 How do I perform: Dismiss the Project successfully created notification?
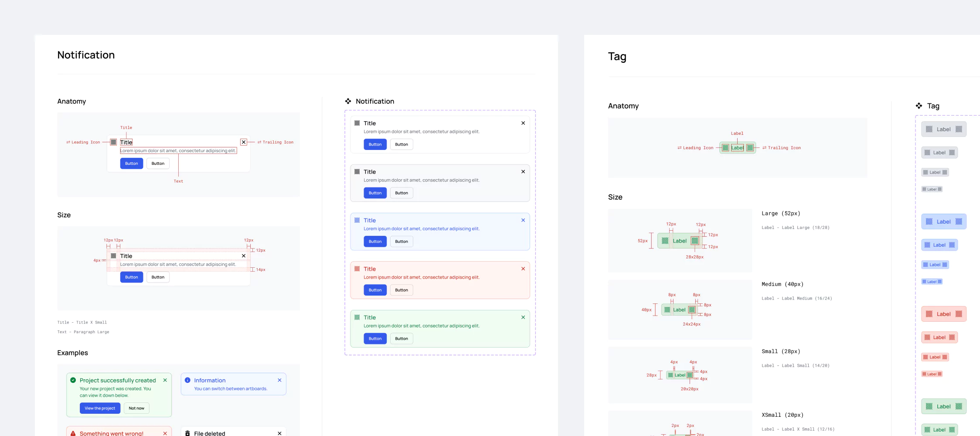(x=165, y=380)
